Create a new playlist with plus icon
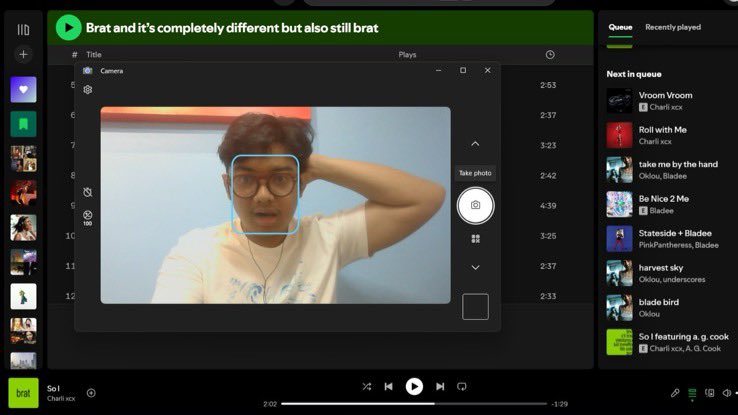Screen dimensions: 738x415 pyautogui.click(x=23, y=54)
